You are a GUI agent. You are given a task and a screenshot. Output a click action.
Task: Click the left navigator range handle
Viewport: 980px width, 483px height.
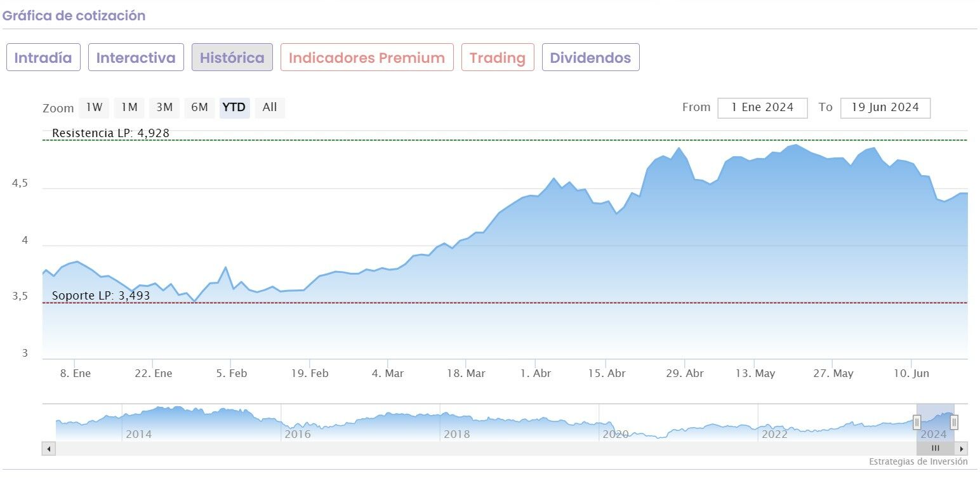(917, 422)
